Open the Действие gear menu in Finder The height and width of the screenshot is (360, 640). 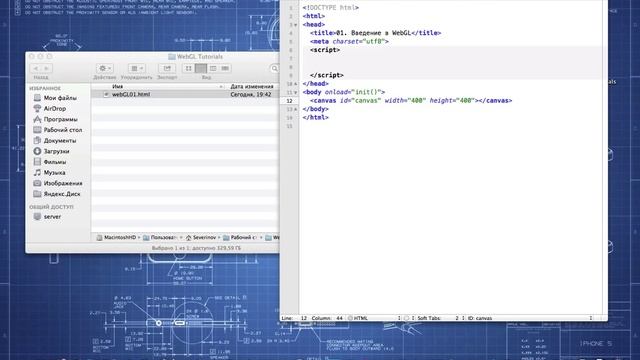[104, 68]
